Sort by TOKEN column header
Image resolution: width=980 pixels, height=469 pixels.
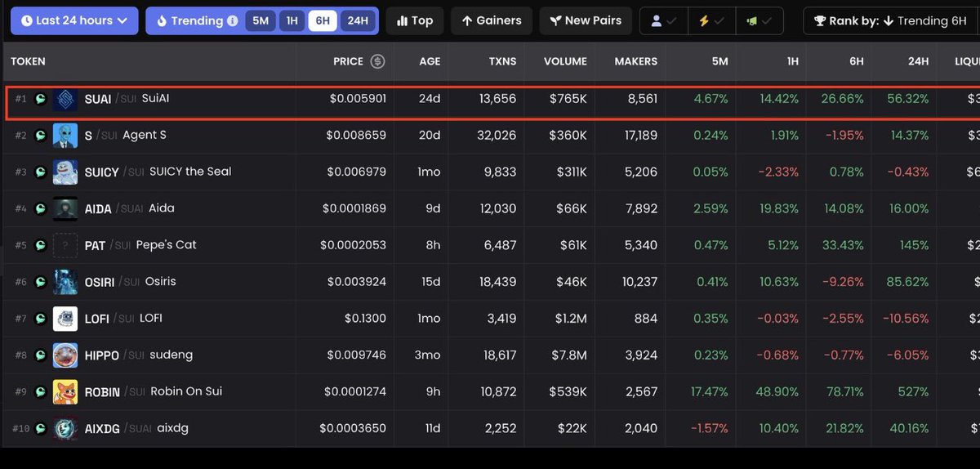pos(28,61)
